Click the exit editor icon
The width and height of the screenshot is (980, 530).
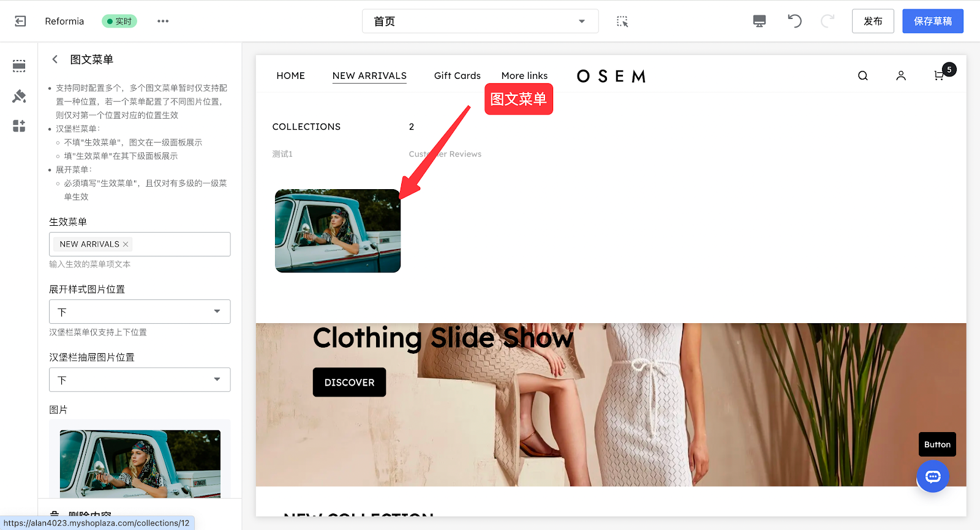click(20, 21)
